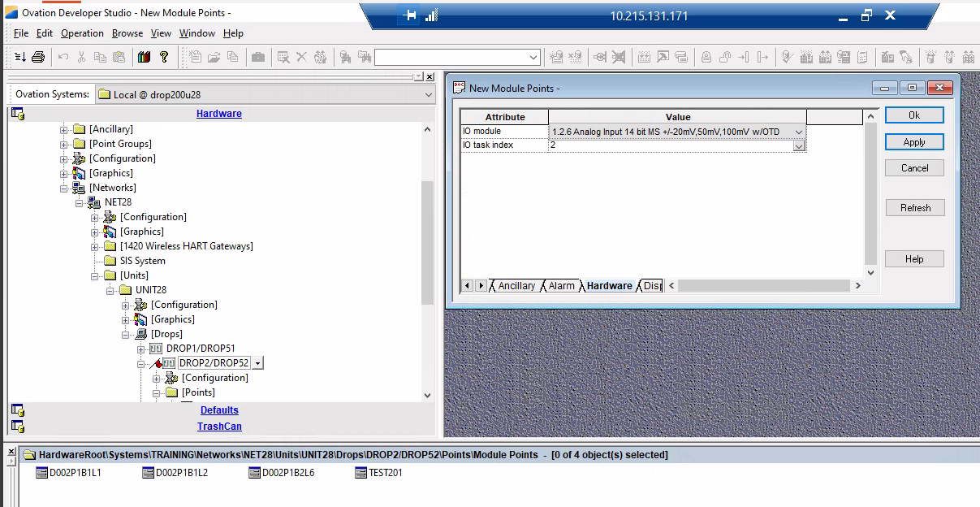The image size is (980, 507).
Task: Click the Apply button
Action: coord(914,142)
